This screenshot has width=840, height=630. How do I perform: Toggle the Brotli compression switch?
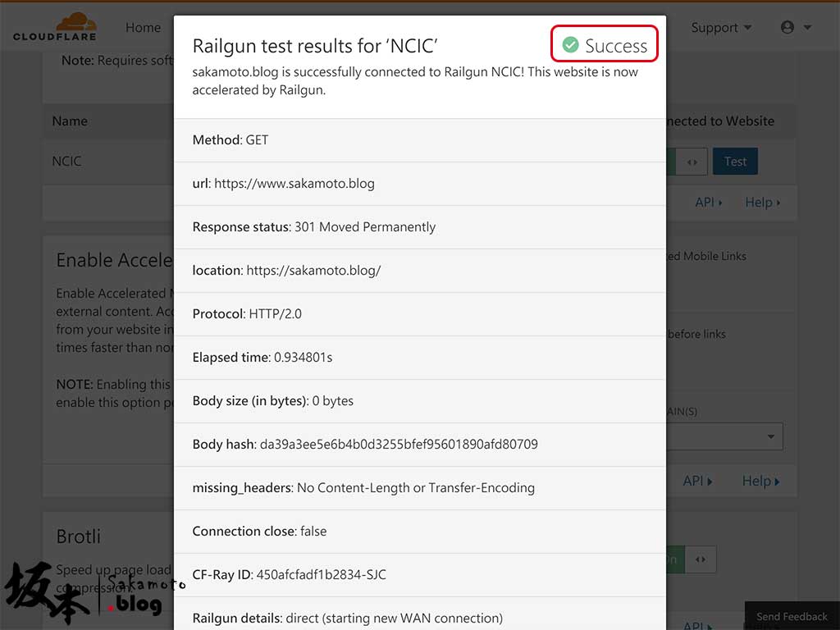(x=691, y=559)
